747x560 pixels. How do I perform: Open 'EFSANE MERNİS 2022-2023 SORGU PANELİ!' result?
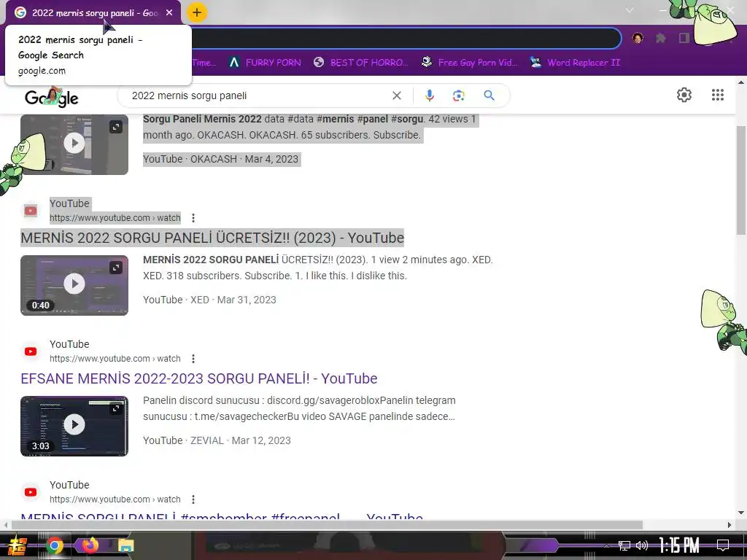198,378
